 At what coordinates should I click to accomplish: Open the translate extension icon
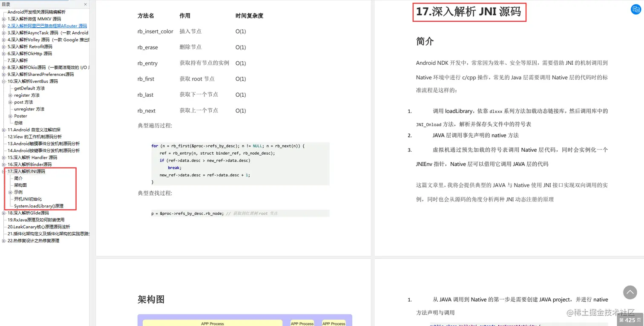pos(636,9)
